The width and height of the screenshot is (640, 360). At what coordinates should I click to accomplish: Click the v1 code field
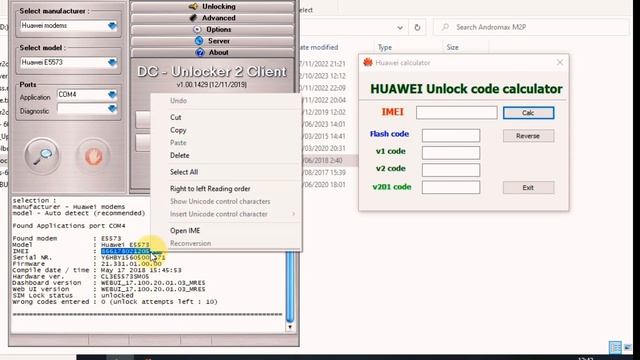coord(451,153)
